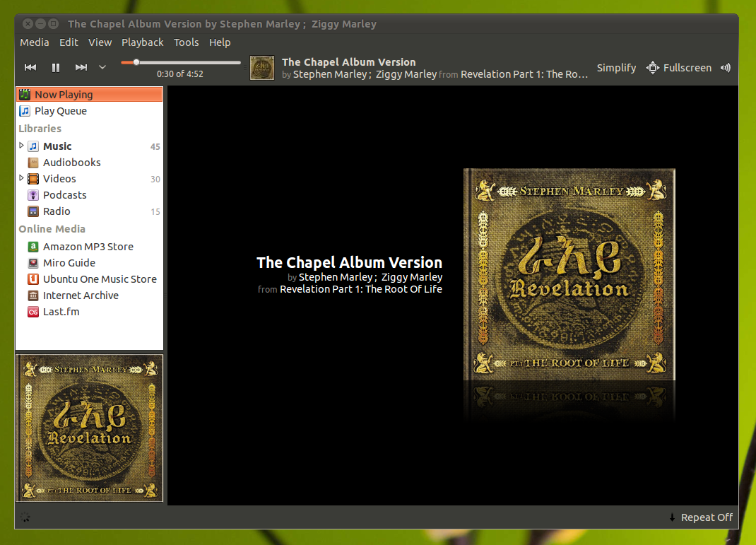Open Last.fm label

61,312
